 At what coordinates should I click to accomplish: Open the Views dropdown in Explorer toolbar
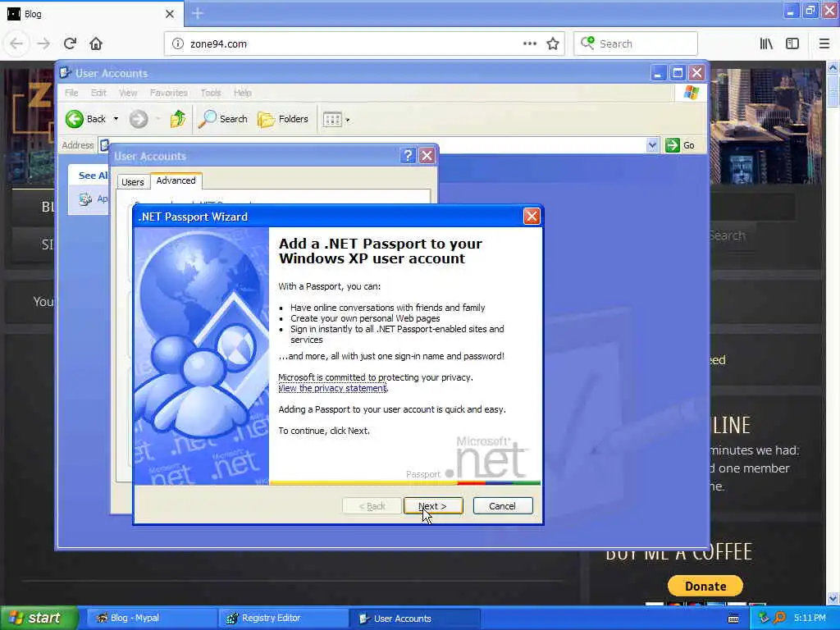click(x=336, y=120)
